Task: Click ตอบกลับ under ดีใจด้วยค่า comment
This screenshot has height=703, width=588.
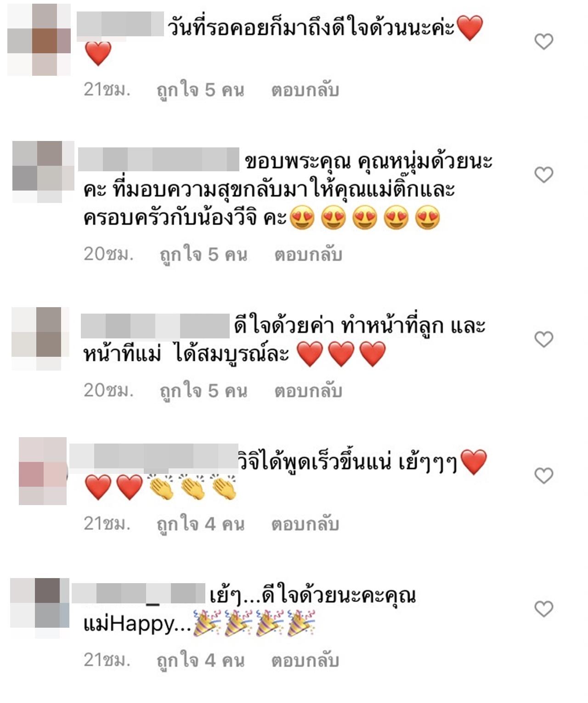Action: pyautogui.click(x=308, y=391)
